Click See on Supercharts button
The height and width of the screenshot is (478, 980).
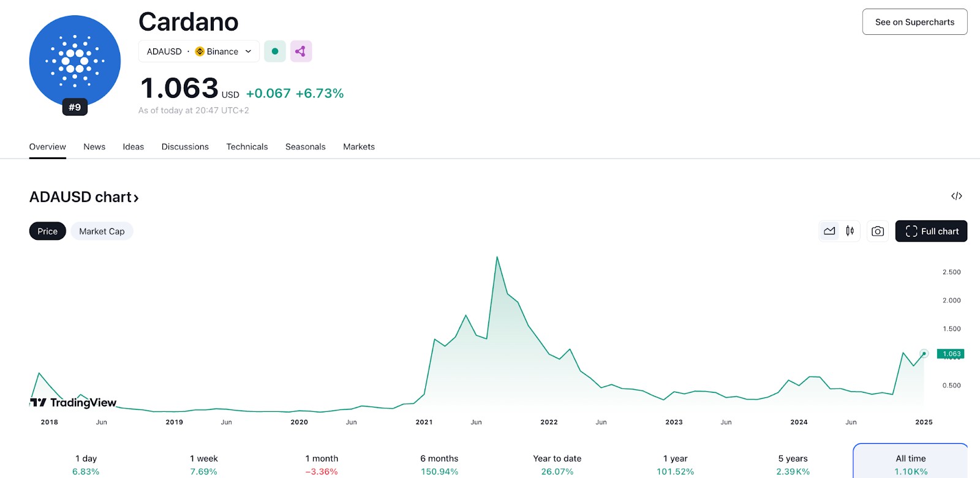coord(915,22)
